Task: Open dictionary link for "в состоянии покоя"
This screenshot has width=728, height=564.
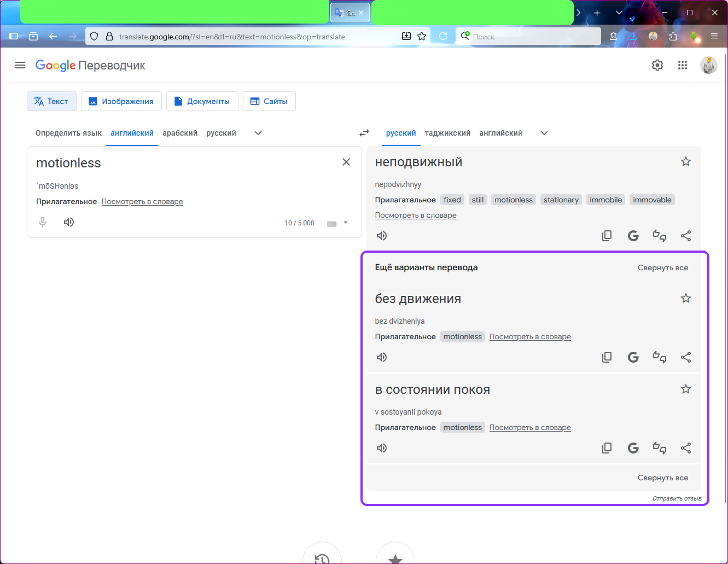Action: tap(530, 428)
